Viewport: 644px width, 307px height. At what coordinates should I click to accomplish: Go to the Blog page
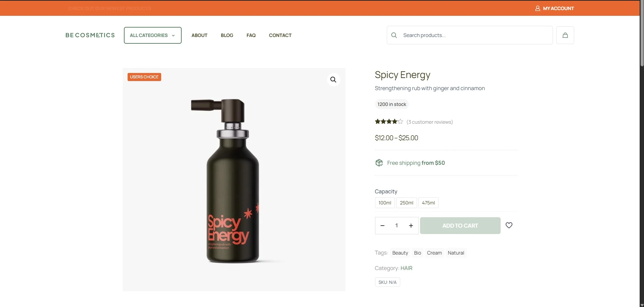tap(227, 35)
